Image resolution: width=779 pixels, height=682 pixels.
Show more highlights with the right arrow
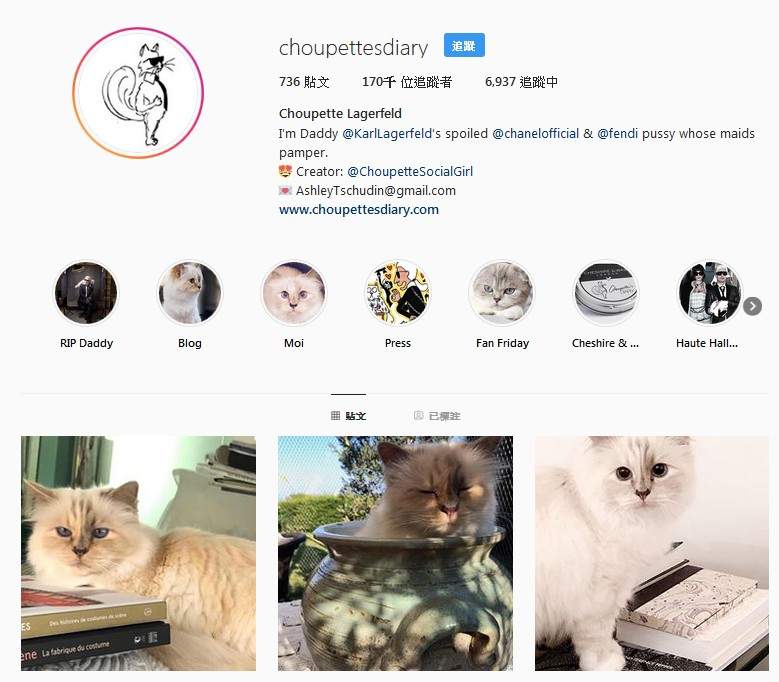752,306
